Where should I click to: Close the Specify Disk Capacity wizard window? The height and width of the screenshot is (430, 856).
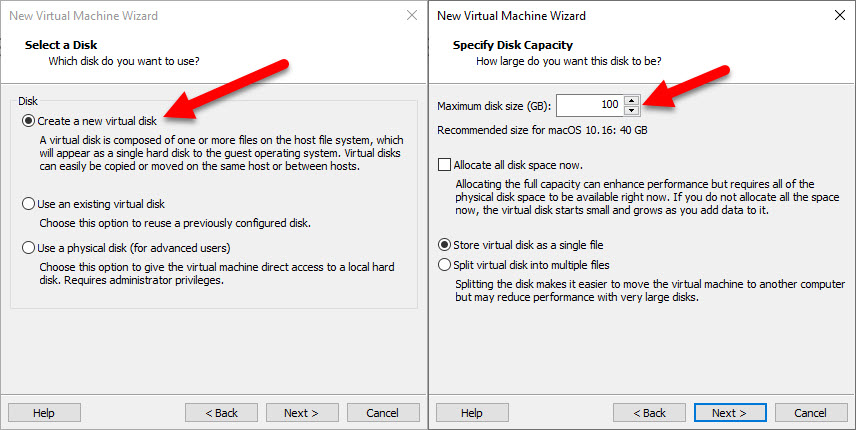click(840, 15)
